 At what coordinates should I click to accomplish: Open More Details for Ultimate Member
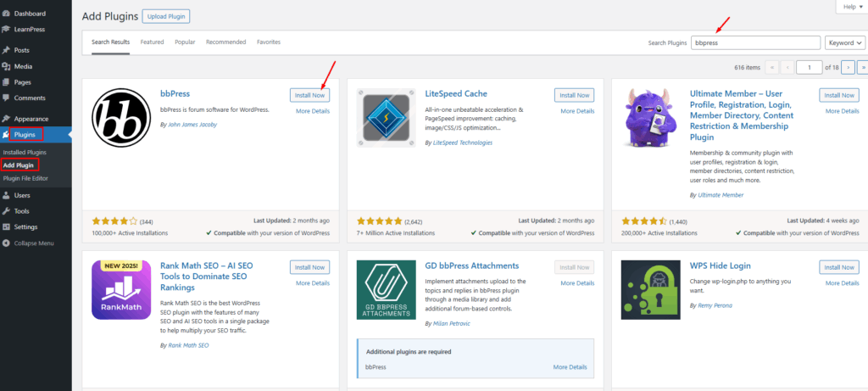point(843,111)
